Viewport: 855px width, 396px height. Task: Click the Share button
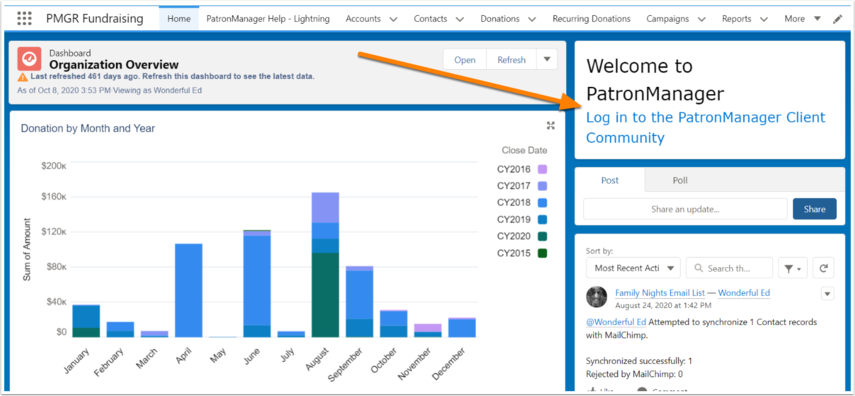coord(814,209)
